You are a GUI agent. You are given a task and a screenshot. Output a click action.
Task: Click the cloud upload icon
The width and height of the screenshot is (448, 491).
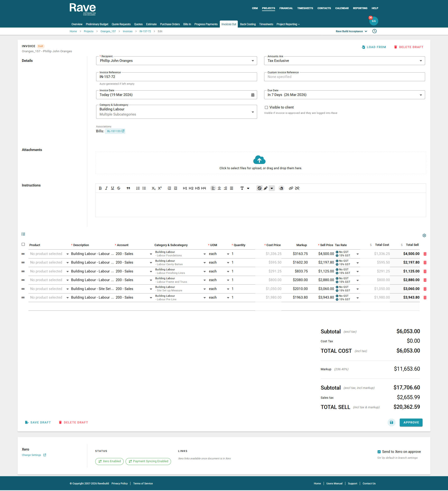click(259, 160)
